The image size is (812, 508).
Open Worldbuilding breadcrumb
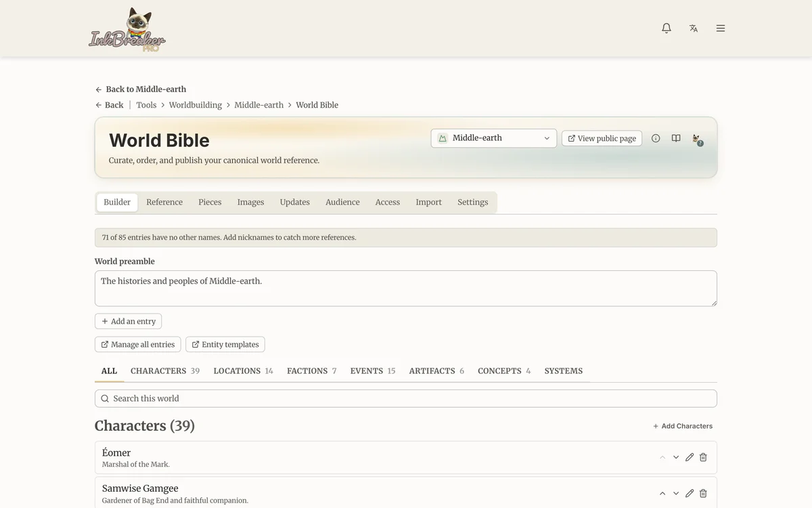196,105
